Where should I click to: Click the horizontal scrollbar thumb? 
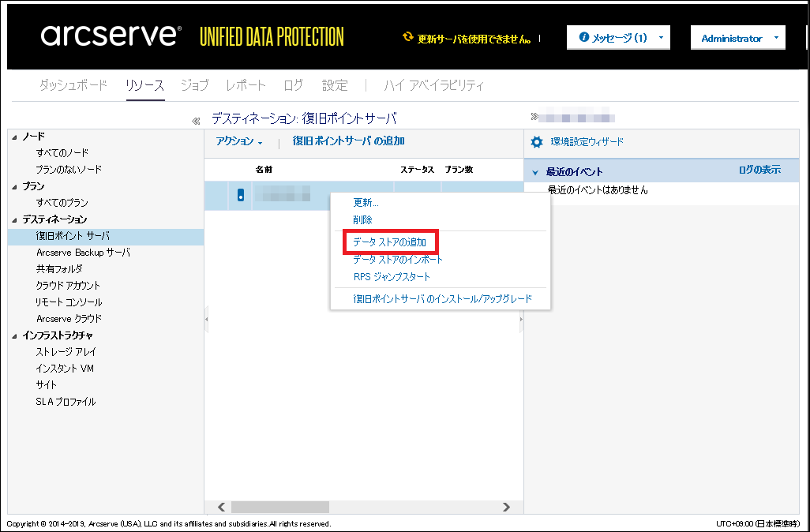point(280,508)
